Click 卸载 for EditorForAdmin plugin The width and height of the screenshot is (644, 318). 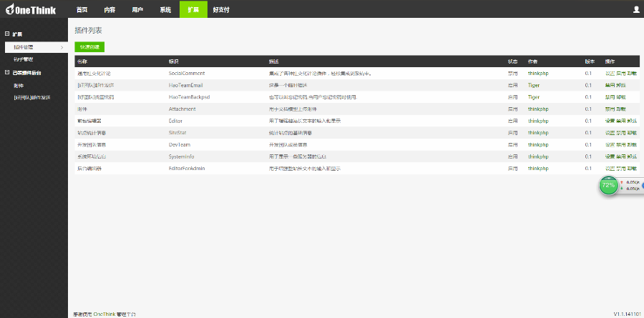tap(632, 169)
